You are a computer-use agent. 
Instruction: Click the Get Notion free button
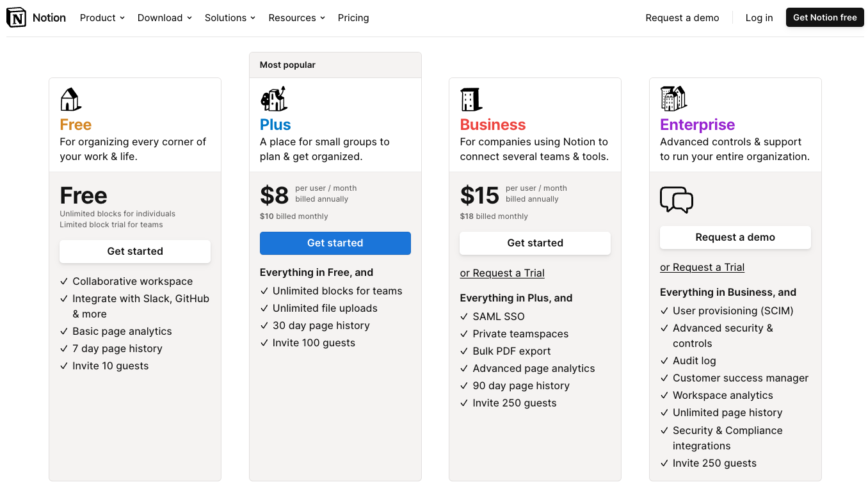click(x=825, y=18)
